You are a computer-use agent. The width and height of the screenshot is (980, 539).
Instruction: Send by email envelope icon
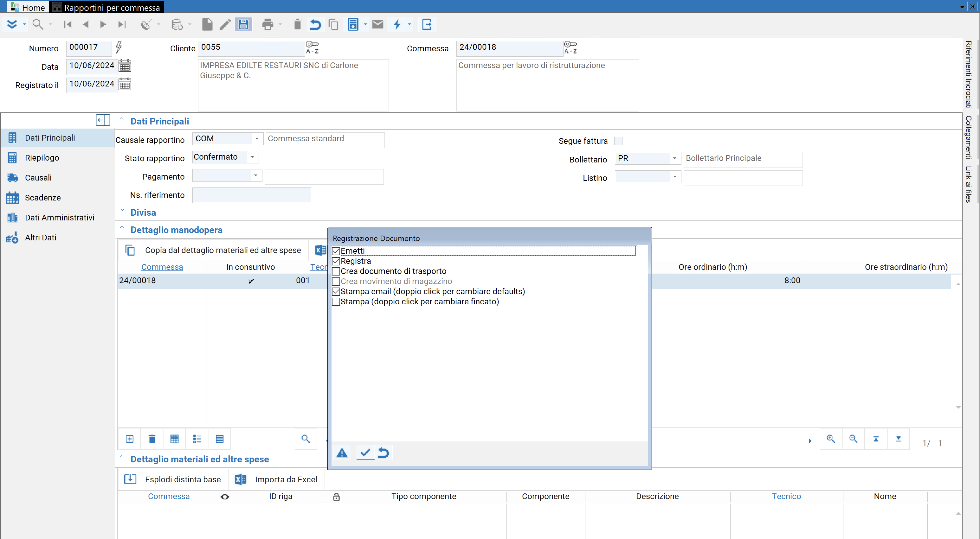point(378,24)
